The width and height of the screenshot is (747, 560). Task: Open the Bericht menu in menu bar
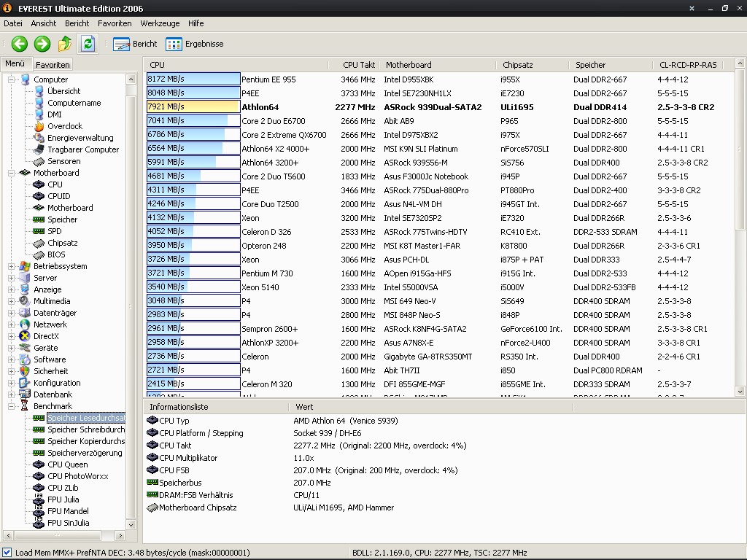(77, 23)
